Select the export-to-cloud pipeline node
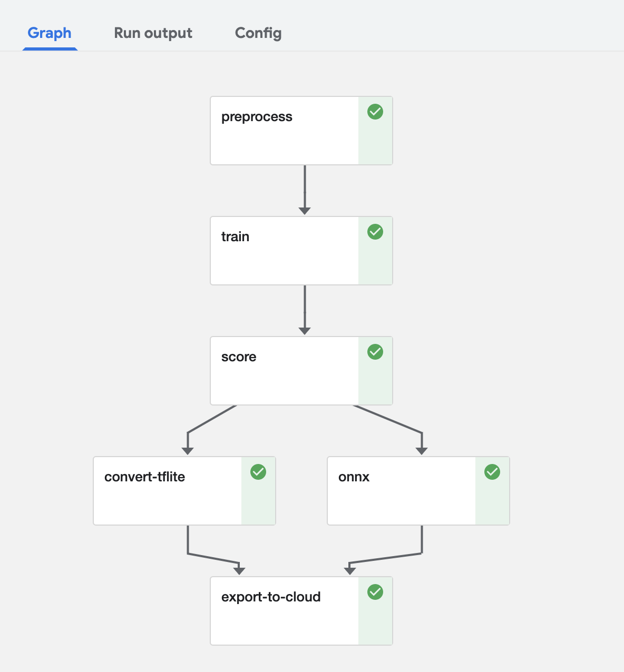The image size is (624, 672). tap(285, 611)
